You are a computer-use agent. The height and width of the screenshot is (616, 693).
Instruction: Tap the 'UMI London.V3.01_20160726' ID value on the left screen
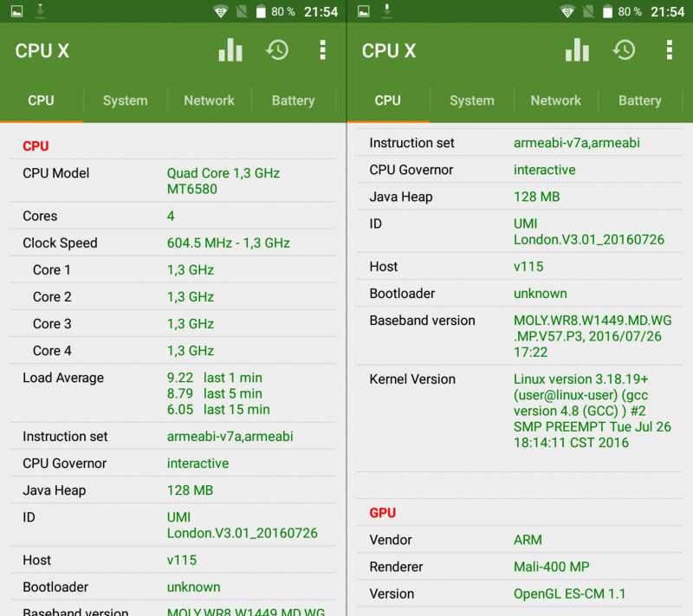243,525
